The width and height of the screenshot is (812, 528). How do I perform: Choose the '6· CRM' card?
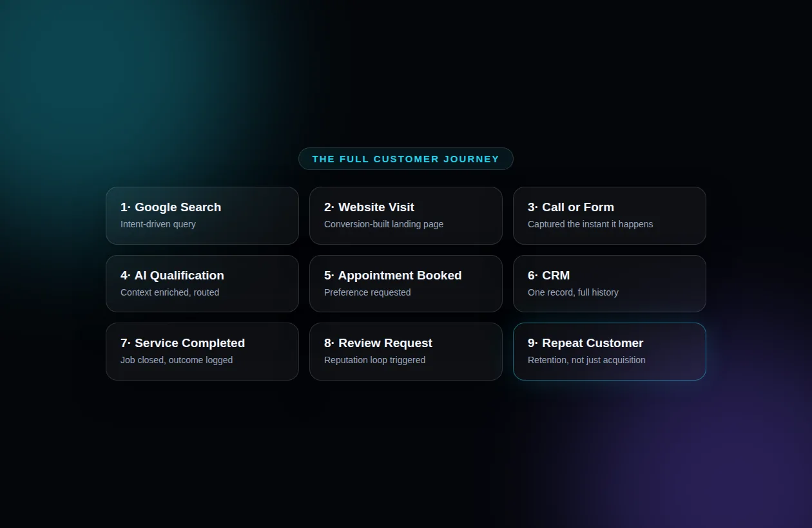pos(610,284)
